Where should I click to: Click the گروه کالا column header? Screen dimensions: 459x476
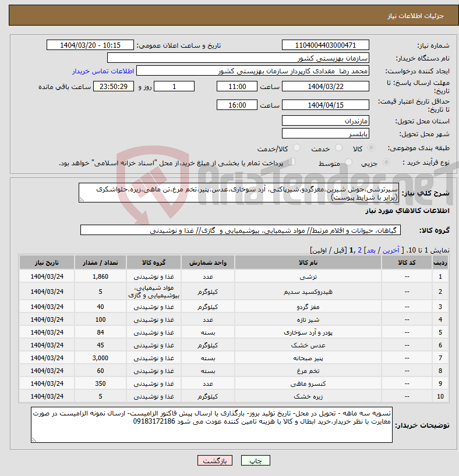(154, 262)
